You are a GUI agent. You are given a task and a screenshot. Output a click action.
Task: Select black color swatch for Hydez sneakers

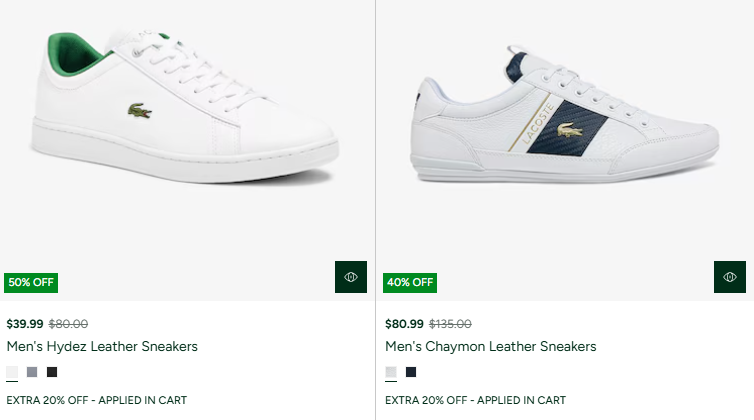pyautogui.click(x=52, y=373)
